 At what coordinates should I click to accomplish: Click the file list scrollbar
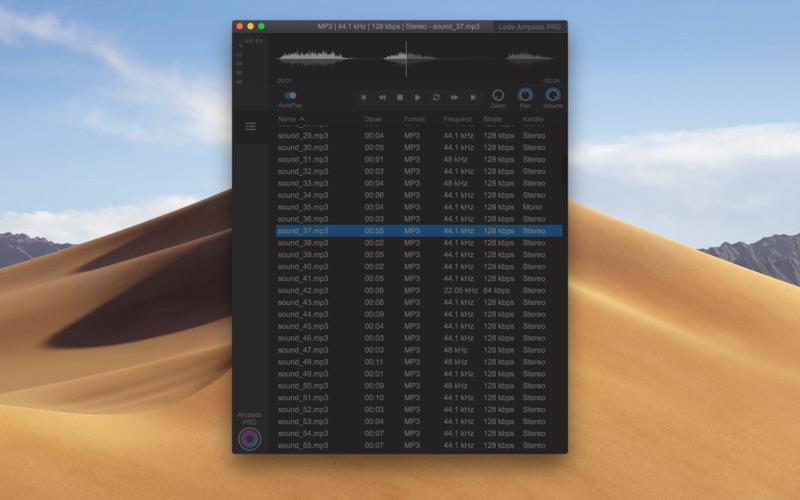point(564,168)
